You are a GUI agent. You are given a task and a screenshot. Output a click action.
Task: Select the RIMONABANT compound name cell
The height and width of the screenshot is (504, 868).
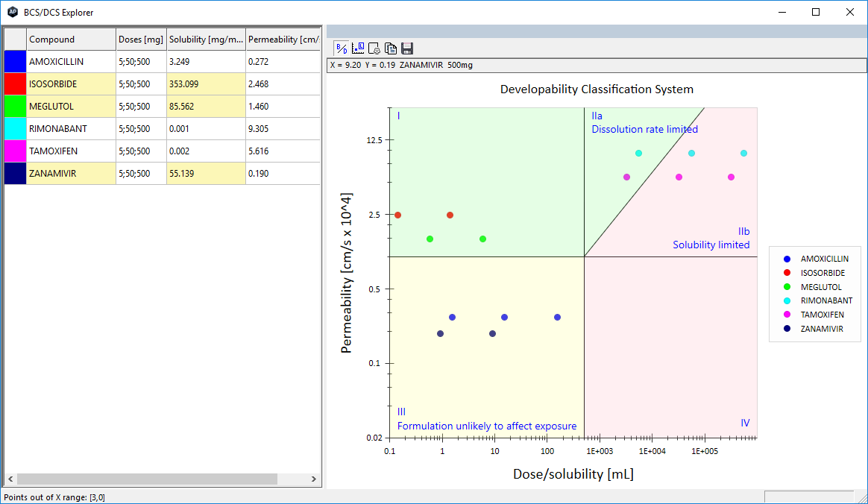pos(72,128)
